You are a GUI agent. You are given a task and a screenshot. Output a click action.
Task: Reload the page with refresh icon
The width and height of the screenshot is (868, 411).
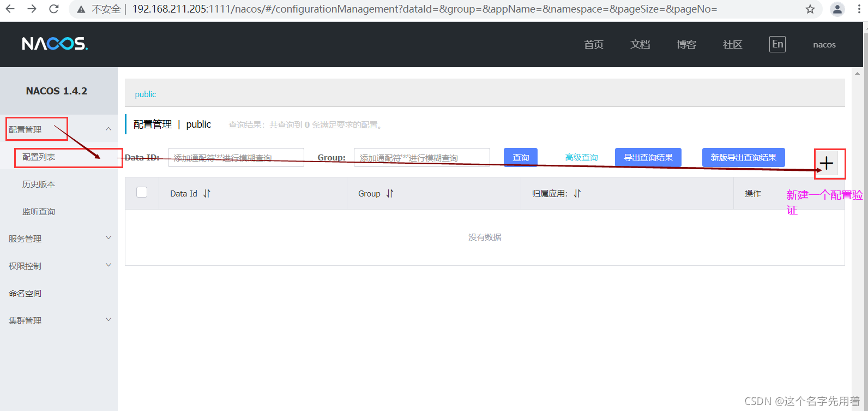coord(53,9)
